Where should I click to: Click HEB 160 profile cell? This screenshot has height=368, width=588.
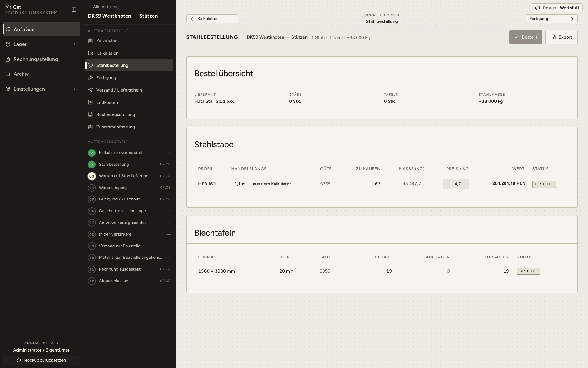[x=207, y=184]
